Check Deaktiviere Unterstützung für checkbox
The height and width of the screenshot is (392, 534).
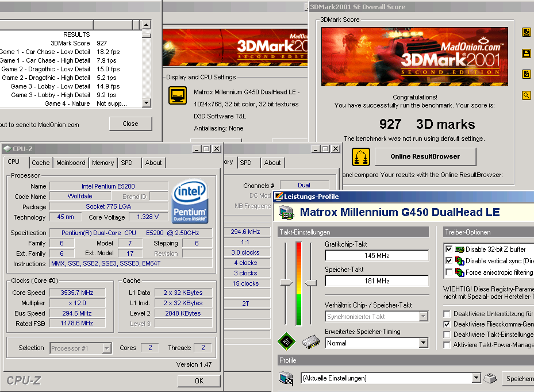pyautogui.click(x=447, y=314)
